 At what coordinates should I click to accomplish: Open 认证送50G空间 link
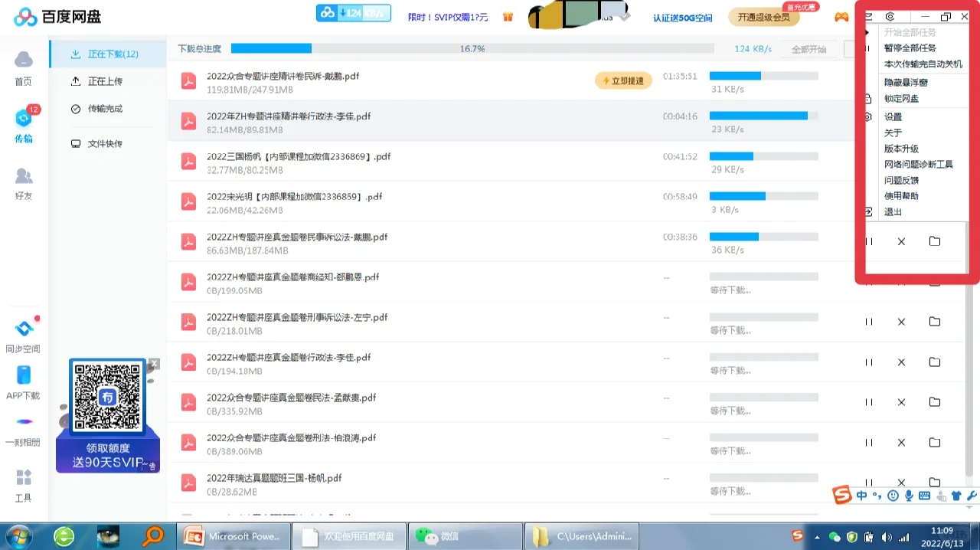(682, 18)
